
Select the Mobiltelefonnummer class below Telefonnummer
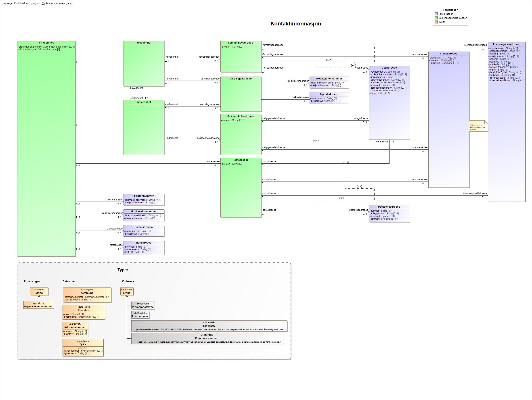[x=144, y=215]
